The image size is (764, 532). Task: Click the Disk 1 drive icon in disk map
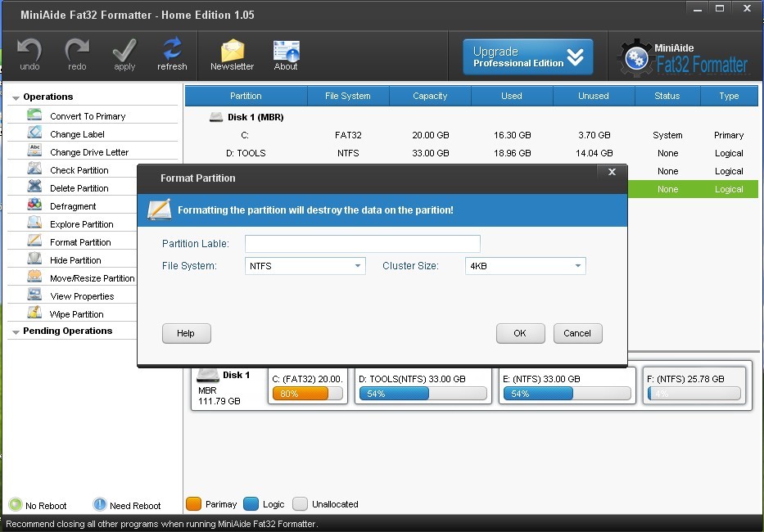click(208, 376)
